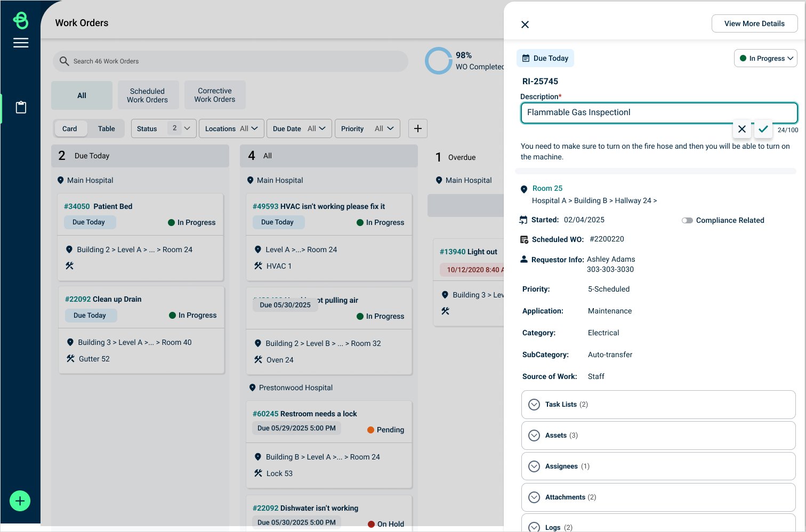Open the Locations filter dropdown
This screenshot has width=806, height=532.
[231, 128]
